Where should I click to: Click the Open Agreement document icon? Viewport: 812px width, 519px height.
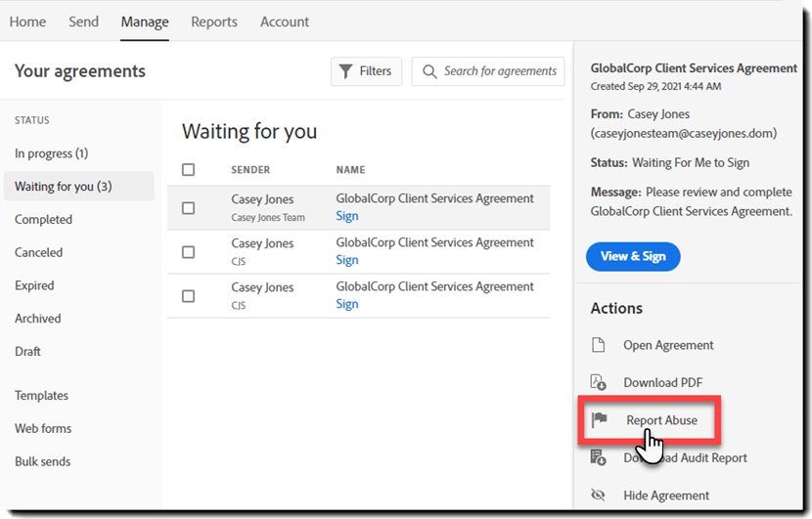coord(599,345)
